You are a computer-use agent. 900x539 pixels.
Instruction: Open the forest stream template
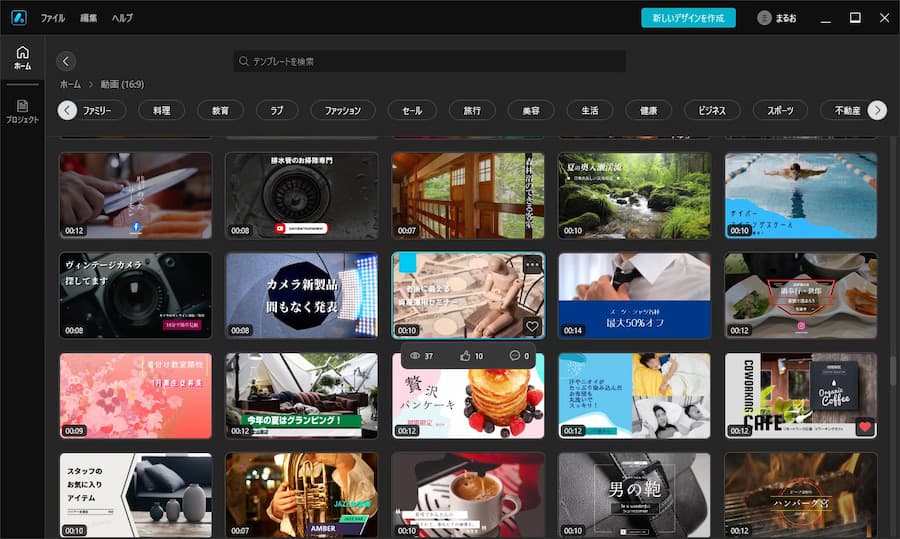[634, 195]
